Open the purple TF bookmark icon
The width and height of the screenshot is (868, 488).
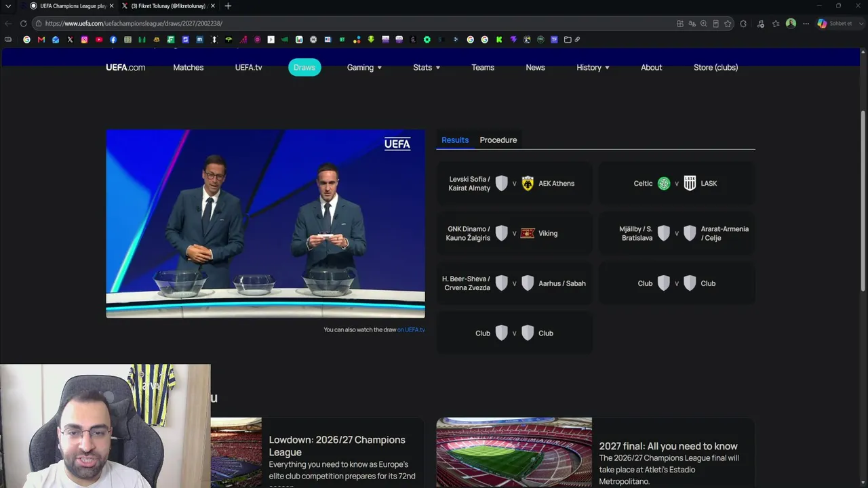click(x=554, y=39)
